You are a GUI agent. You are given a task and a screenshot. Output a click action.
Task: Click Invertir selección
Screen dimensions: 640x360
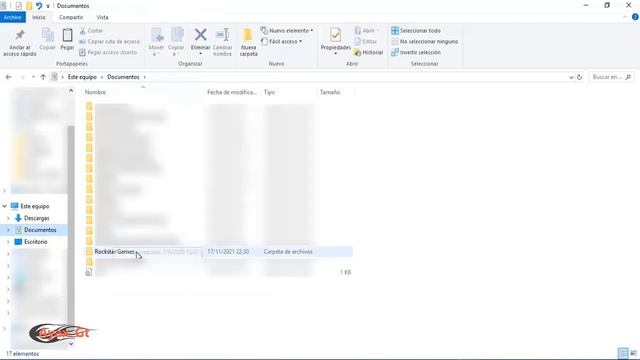click(416, 52)
